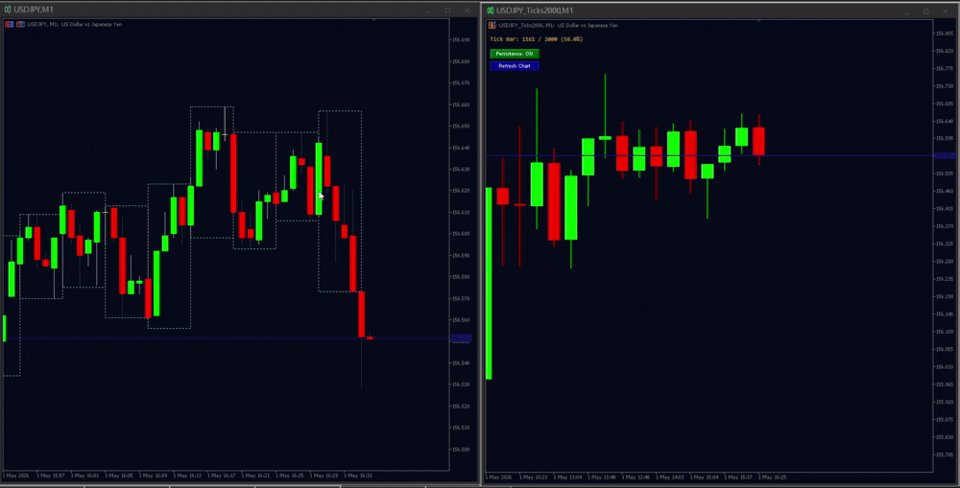This screenshot has width=960, height=488.
Task: Toggle the Persistence: ON button
Action: pyautogui.click(x=514, y=54)
